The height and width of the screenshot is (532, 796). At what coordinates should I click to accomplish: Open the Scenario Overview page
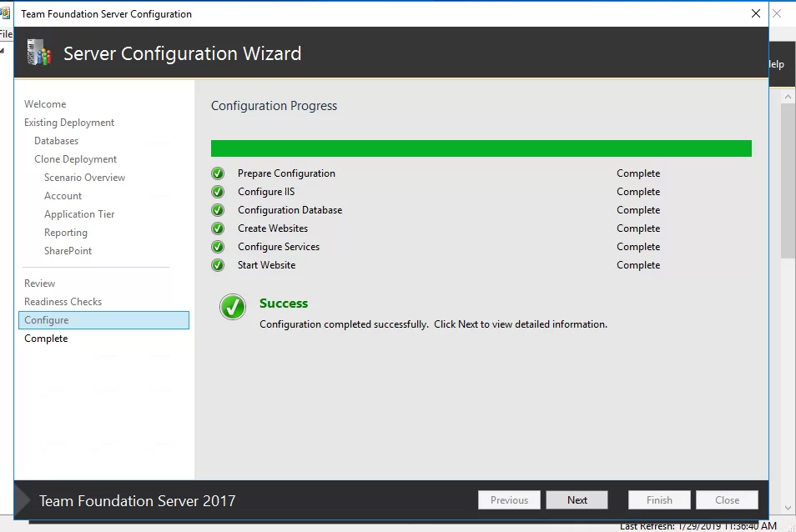click(84, 178)
